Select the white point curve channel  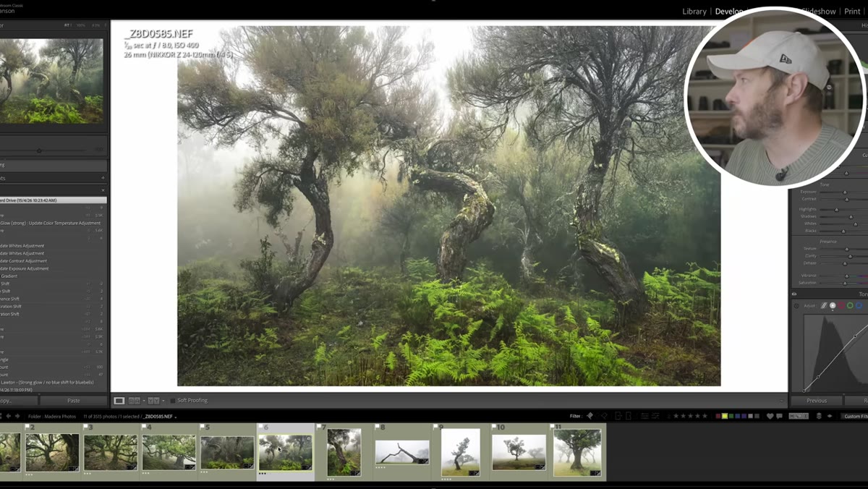pyautogui.click(x=833, y=306)
